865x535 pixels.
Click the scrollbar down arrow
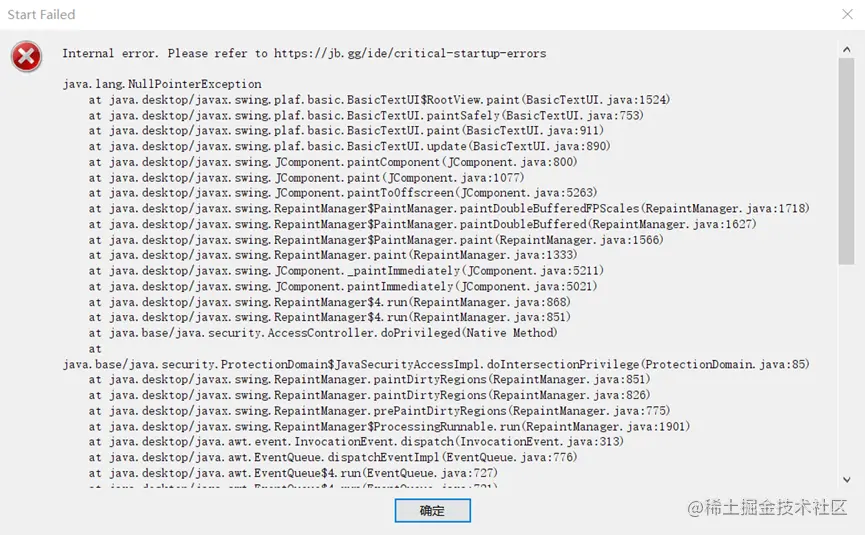[x=846, y=480]
